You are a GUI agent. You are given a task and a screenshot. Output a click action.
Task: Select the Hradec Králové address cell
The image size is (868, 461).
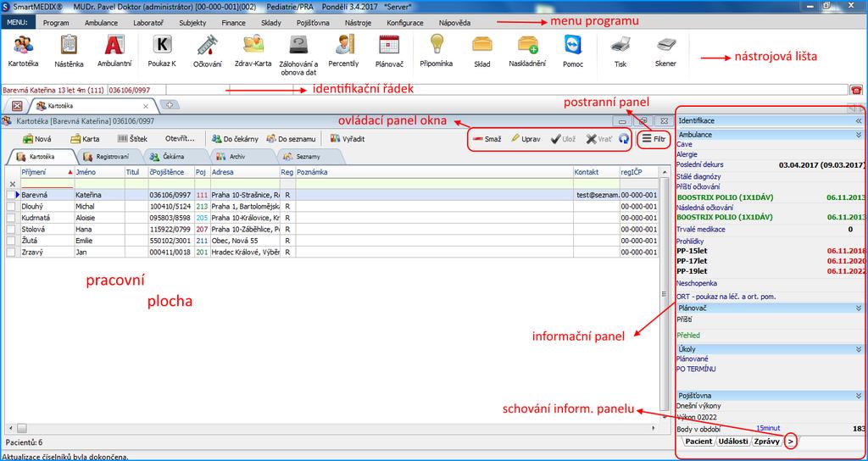point(245,253)
